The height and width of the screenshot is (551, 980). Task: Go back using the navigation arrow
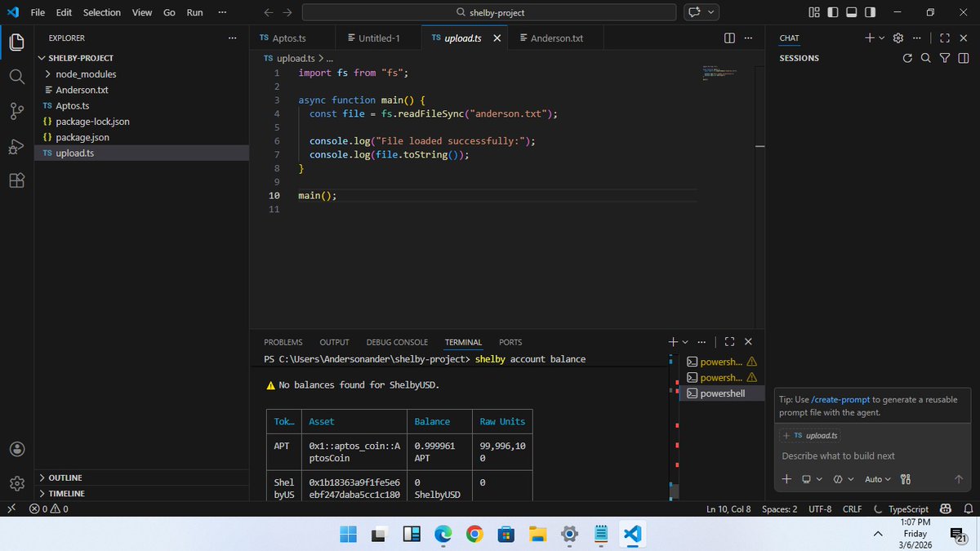click(x=269, y=12)
